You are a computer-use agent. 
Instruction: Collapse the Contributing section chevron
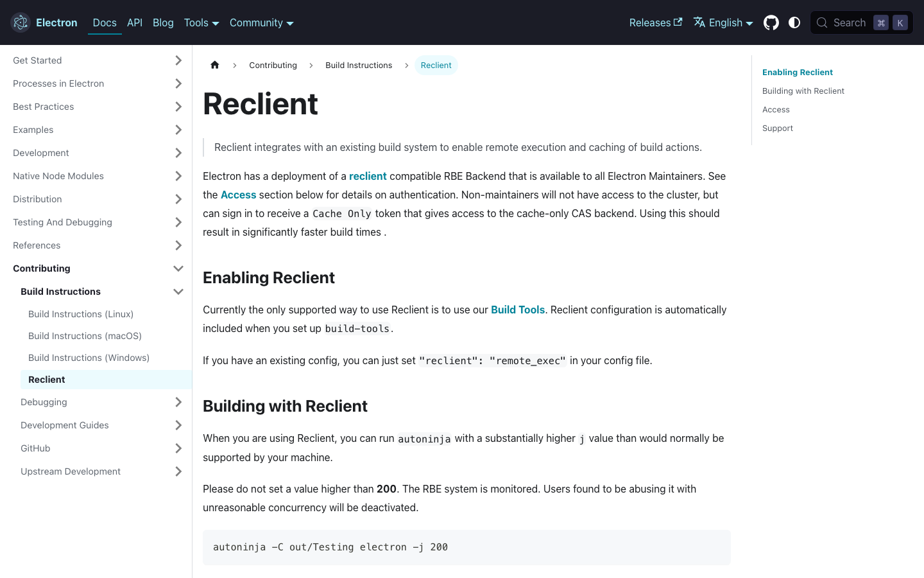pos(178,268)
